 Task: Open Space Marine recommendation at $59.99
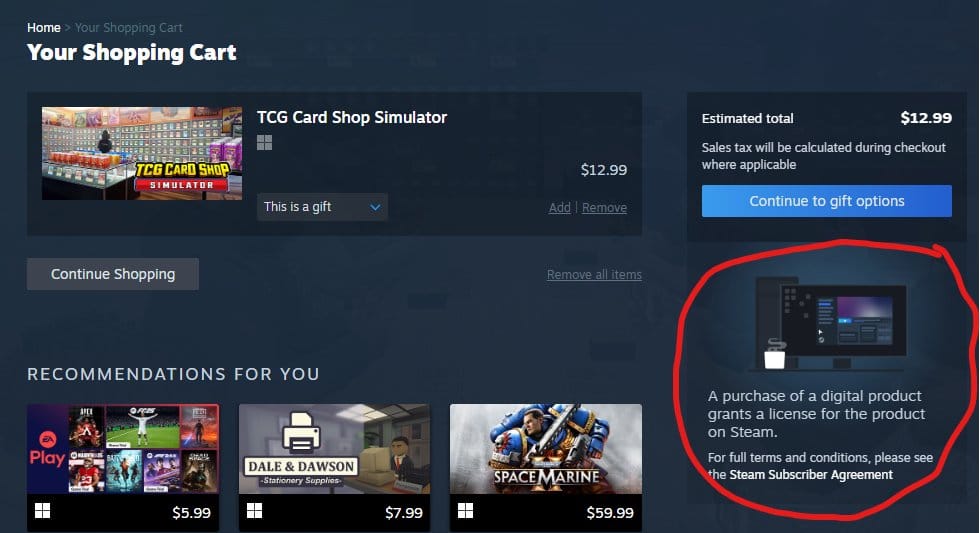(x=546, y=467)
